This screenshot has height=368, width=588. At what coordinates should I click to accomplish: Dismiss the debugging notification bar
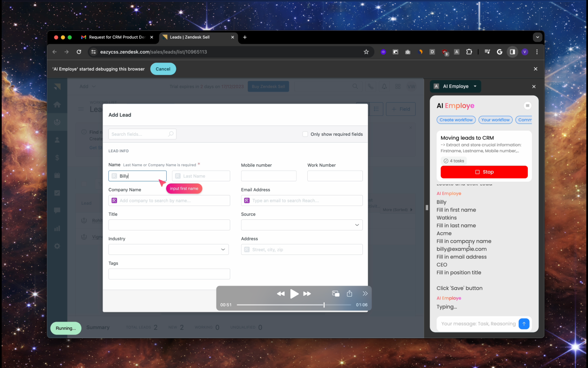point(535,69)
